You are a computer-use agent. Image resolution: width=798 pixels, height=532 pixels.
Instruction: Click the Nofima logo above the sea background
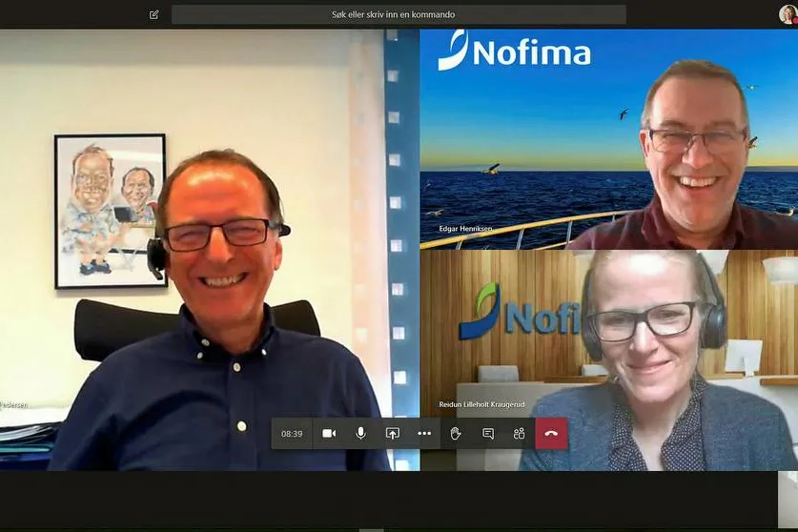(x=515, y=51)
